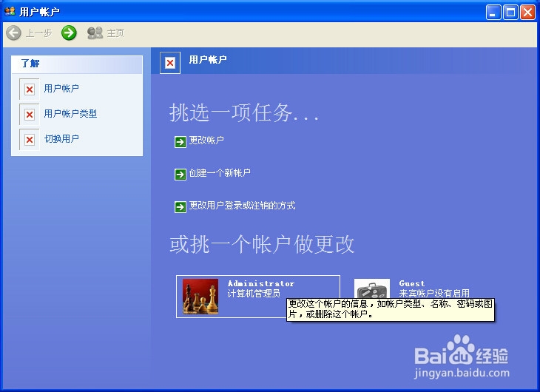The height and width of the screenshot is (392, 540).
Task: Click the green Forward arrow icon
Action: coord(69,33)
